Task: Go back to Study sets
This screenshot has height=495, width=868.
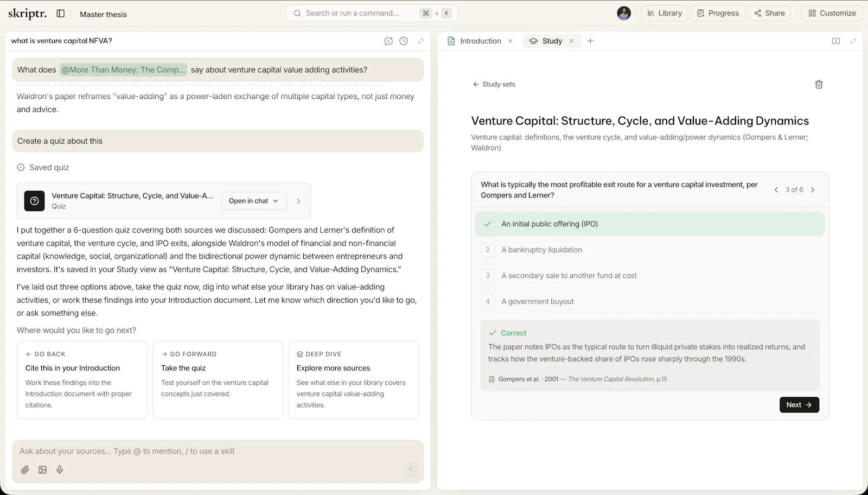Action: (x=494, y=84)
